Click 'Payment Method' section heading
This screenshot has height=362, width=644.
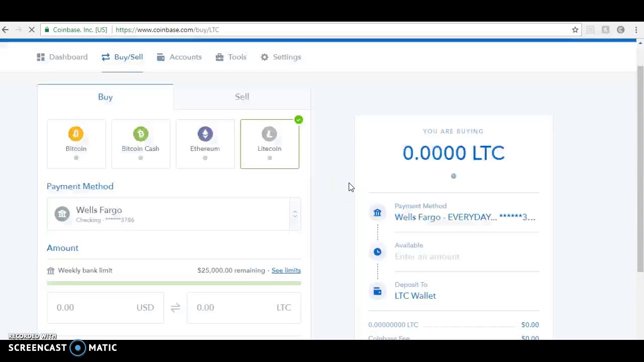coord(80,187)
